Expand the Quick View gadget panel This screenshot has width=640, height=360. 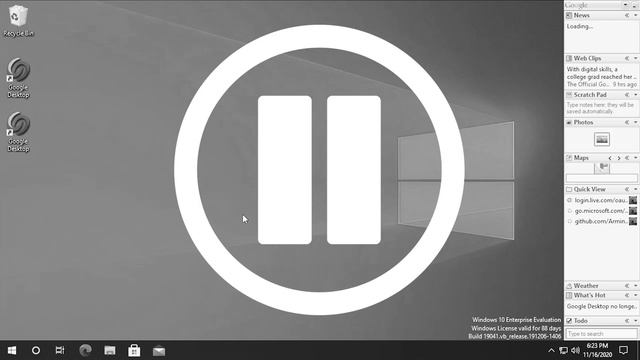(x=627, y=189)
